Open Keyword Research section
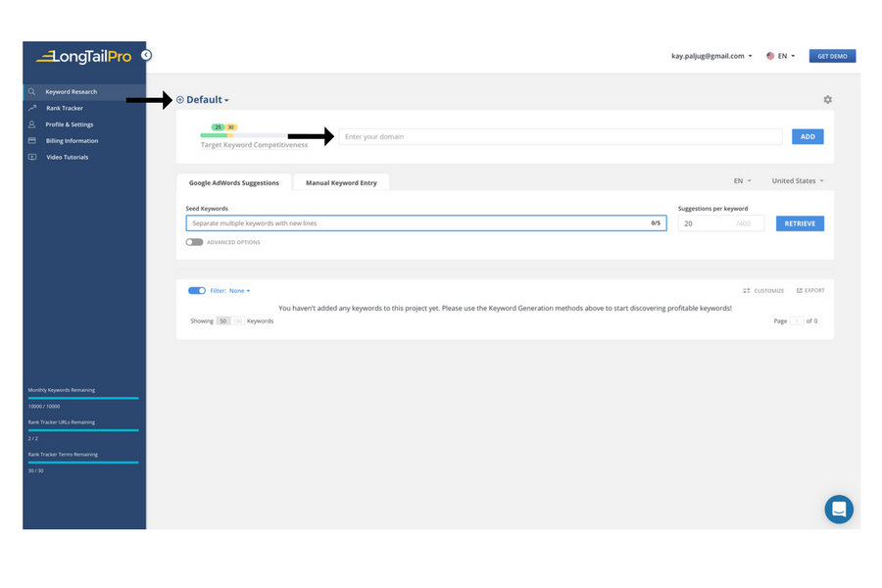The width and height of the screenshot is (882, 588). tap(84, 92)
